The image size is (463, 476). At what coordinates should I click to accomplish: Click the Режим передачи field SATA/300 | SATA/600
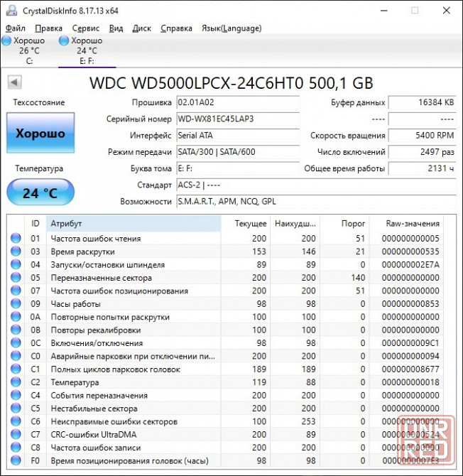(x=238, y=152)
